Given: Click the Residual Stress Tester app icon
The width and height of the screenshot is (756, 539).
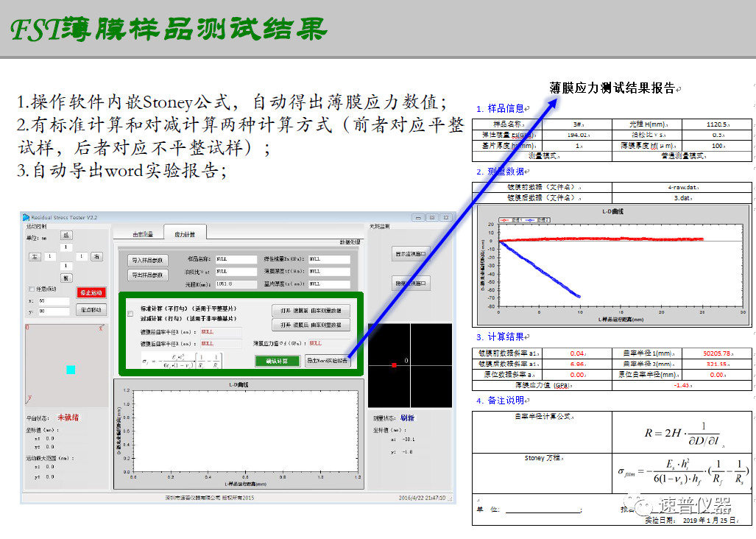Looking at the screenshot, I should pos(27,217).
